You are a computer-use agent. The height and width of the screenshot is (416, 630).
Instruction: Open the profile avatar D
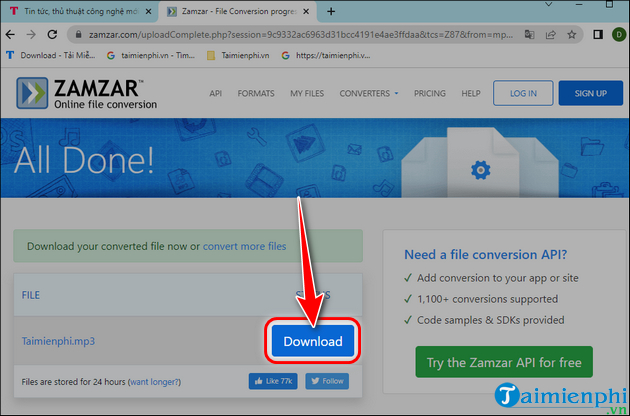pos(619,35)
